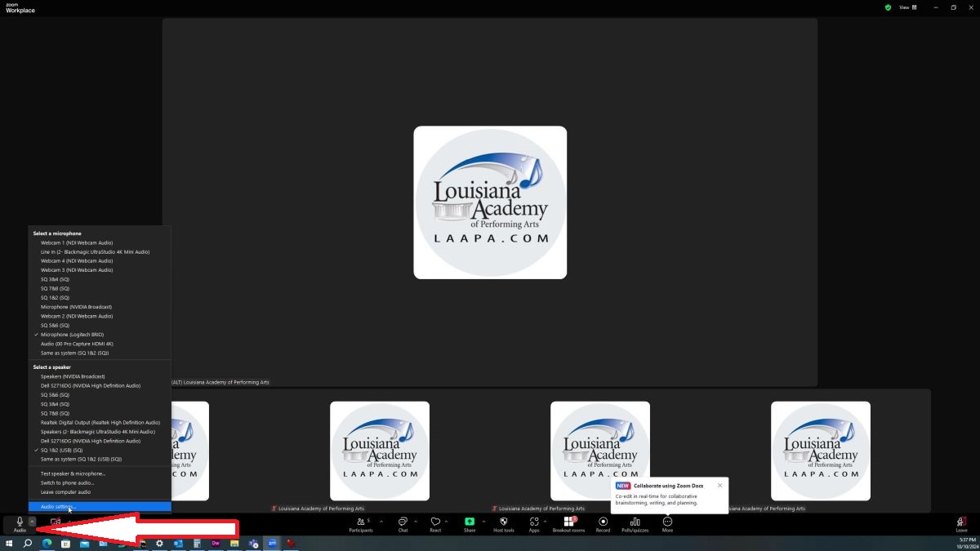The height and width of the screenshot is (551, 980).
Task: Click the Leave meeting button
Action: [x=961, y=523]
